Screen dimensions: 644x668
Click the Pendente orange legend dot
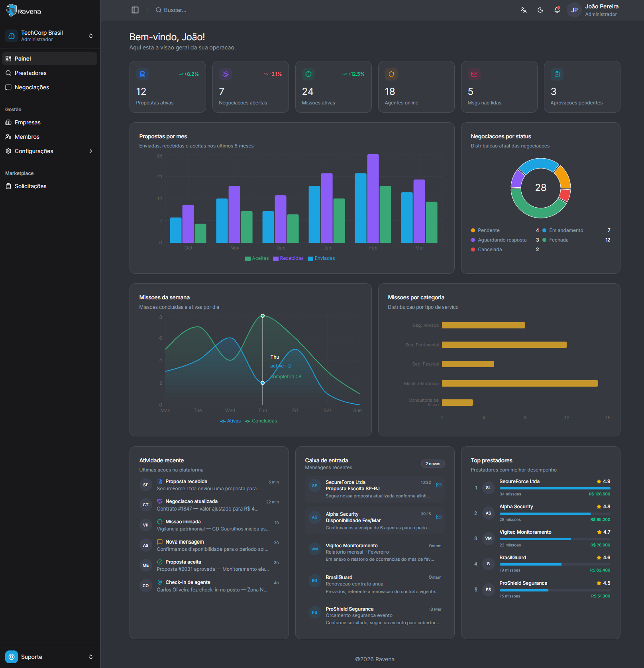tap(473, 230)
